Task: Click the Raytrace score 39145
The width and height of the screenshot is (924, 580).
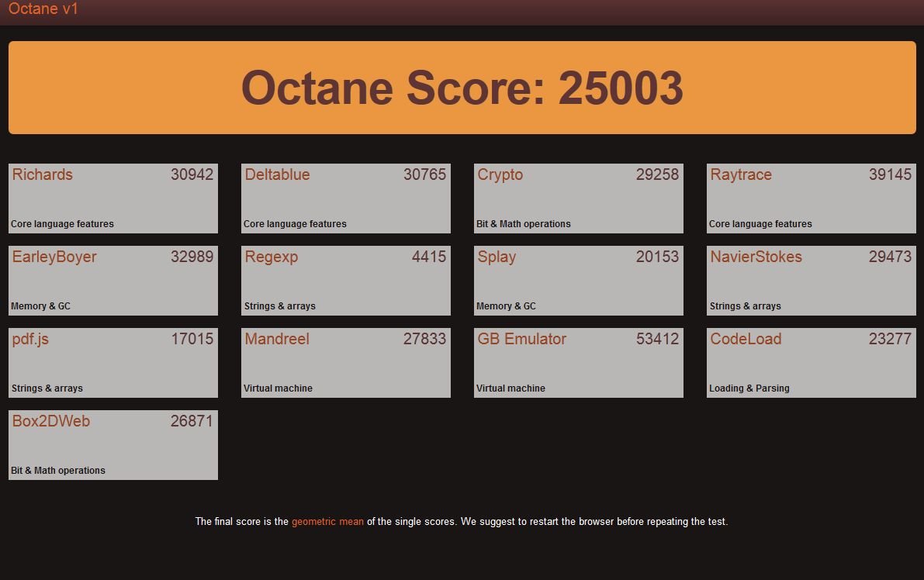Action: click(x=890, y=174)
